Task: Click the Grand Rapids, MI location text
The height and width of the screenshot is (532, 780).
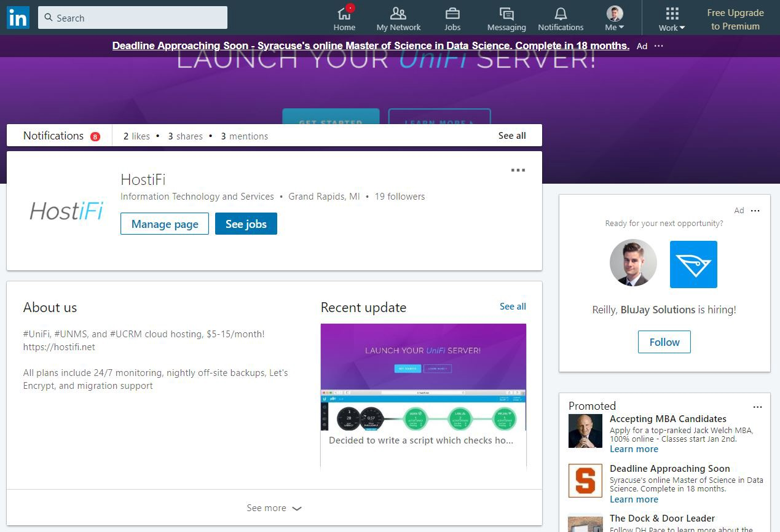Action: click(x=324, y=197)
